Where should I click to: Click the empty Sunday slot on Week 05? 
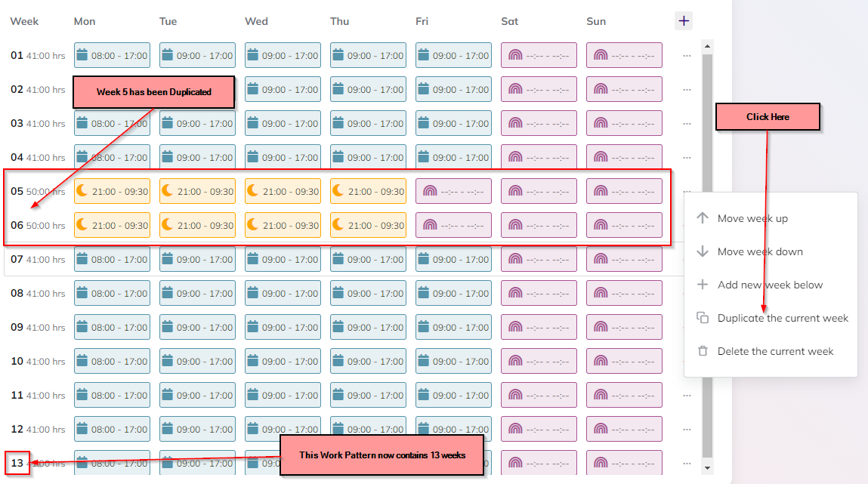[624, 191]
